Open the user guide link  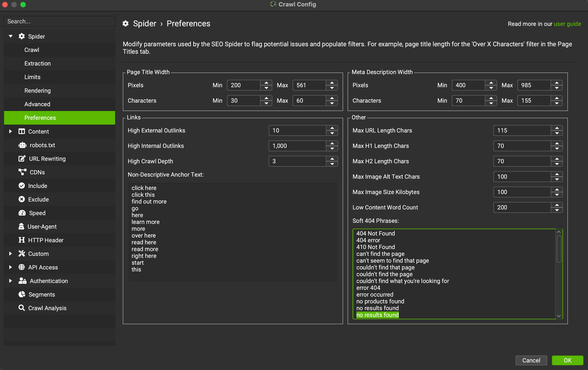click(567, 24)
